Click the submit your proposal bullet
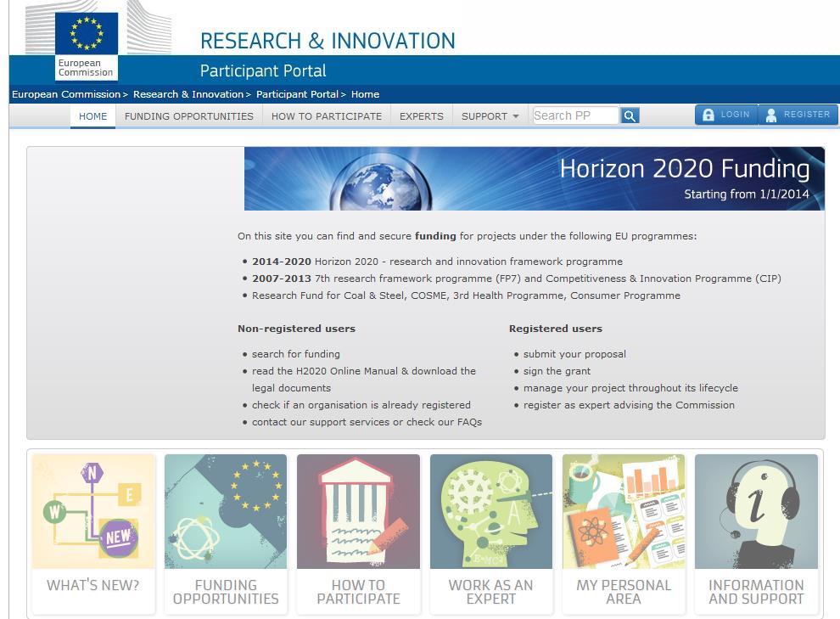The image size is (840, 619). point(574,354)
